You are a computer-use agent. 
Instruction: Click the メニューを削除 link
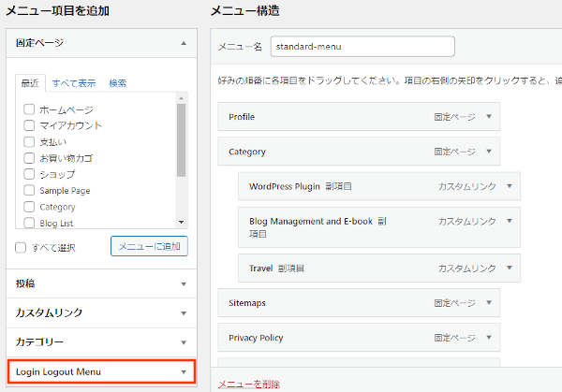[x=249, y=385]
